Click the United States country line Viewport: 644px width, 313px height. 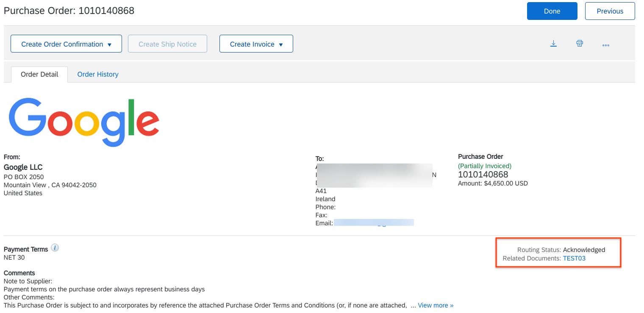tap(23, 193)
